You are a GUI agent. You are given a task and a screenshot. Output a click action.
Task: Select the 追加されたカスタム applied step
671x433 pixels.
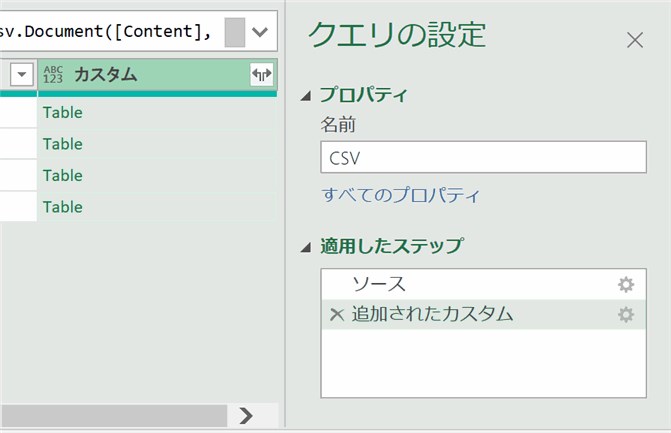pos(483,315)
